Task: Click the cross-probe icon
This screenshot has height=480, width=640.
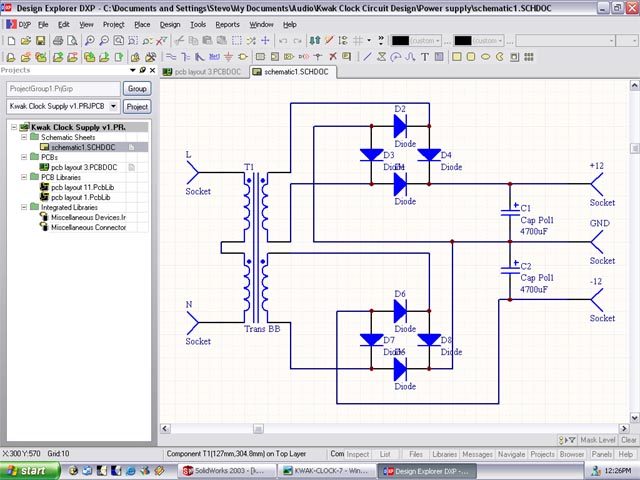Action: (162, 40)
